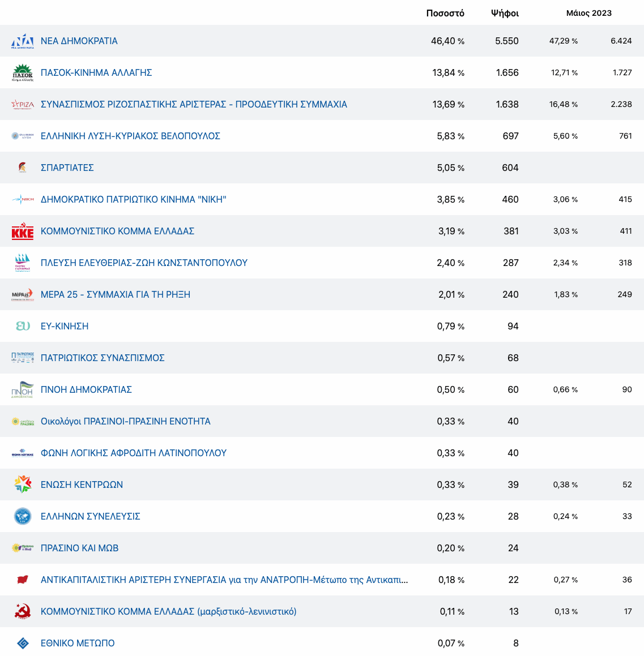Click the Ψήφοι column header
The image size is (644, 656).
coord(505,14)
